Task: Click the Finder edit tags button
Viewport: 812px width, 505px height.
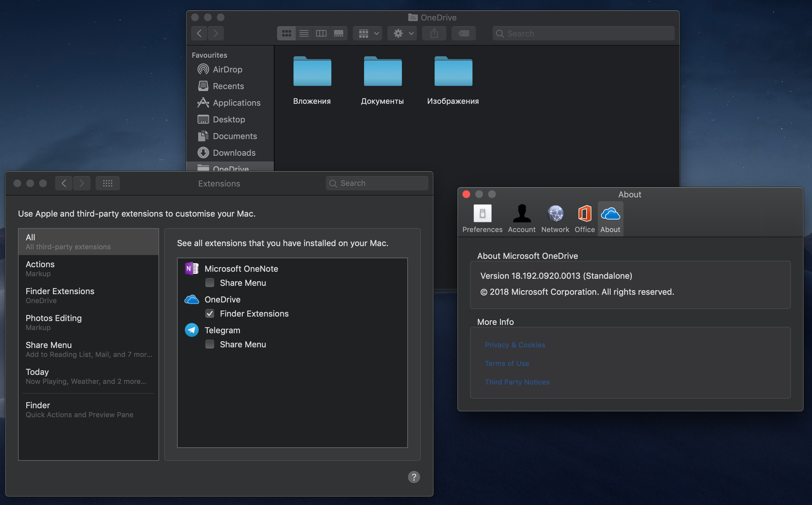Action: coord(463,33)
